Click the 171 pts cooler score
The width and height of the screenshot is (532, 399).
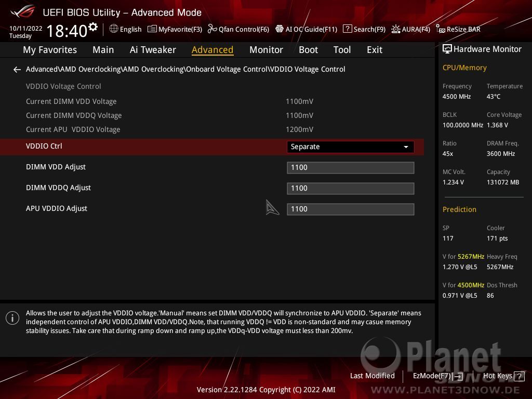497,238
